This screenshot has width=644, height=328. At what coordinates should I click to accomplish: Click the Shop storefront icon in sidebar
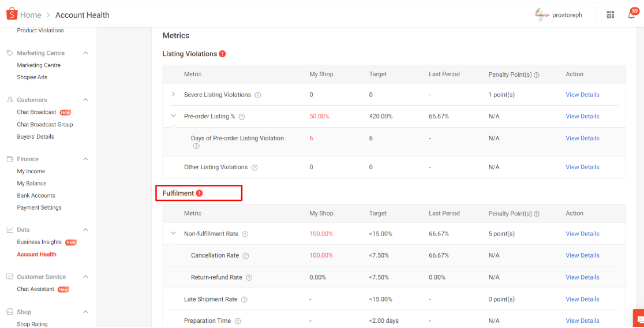click(10, 312)
